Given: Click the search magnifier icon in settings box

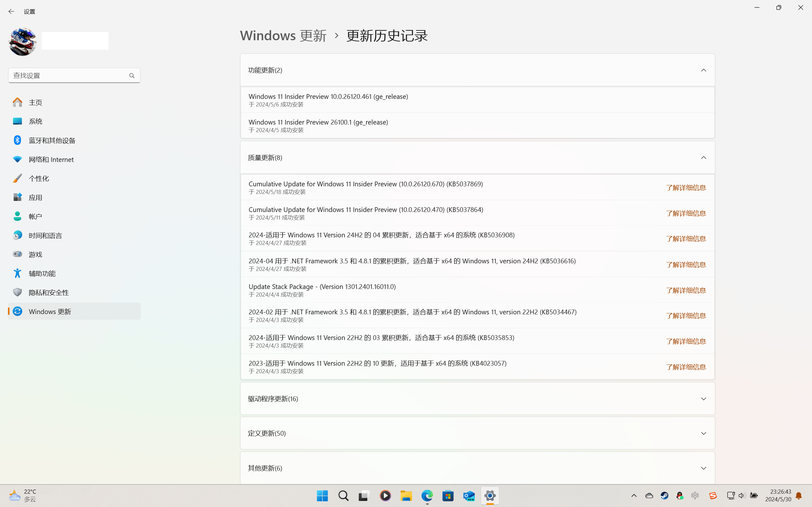Looking at the screenshot, I should [132, 76].
